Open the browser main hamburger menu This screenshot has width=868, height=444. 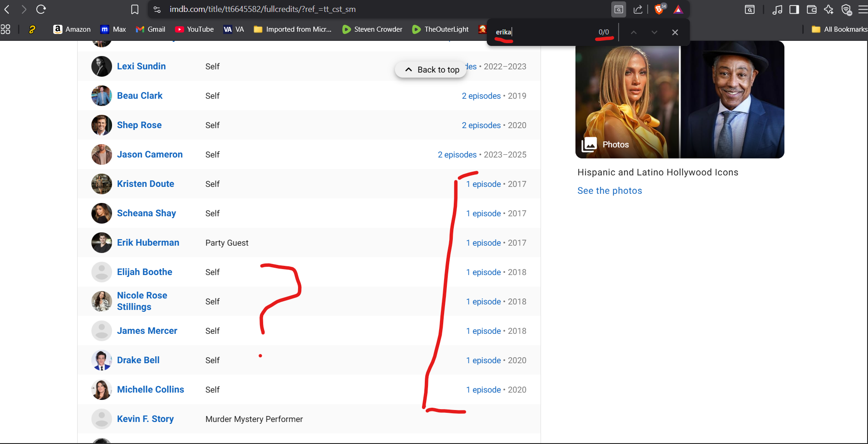pos(862,9)
